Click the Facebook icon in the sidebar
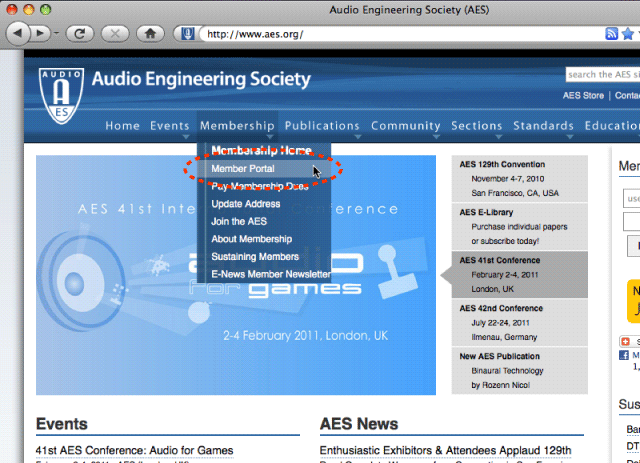 tap(624, 355)
